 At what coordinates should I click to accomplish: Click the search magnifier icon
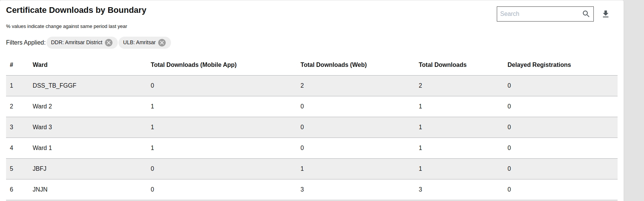pos(586,14)
